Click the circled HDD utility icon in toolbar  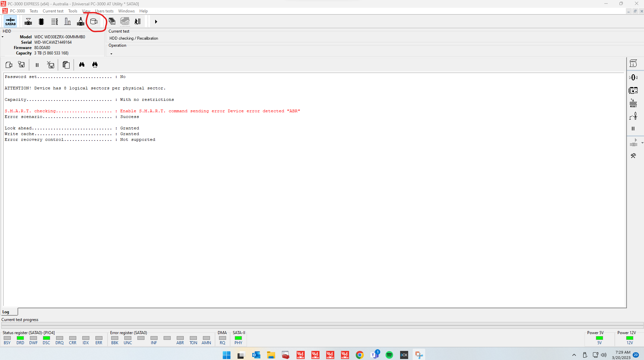coord(94,22)
